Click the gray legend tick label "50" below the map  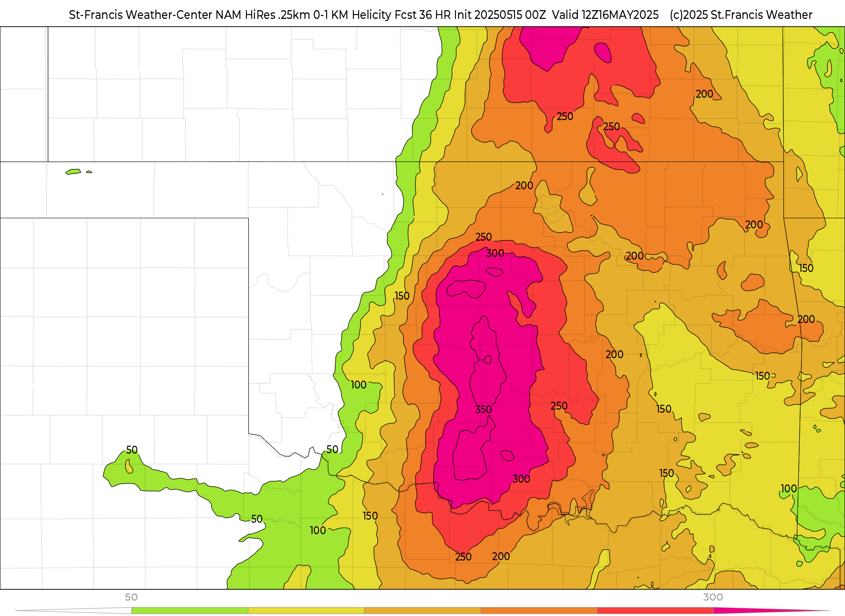pyautogui.click(x=131, y=597)
